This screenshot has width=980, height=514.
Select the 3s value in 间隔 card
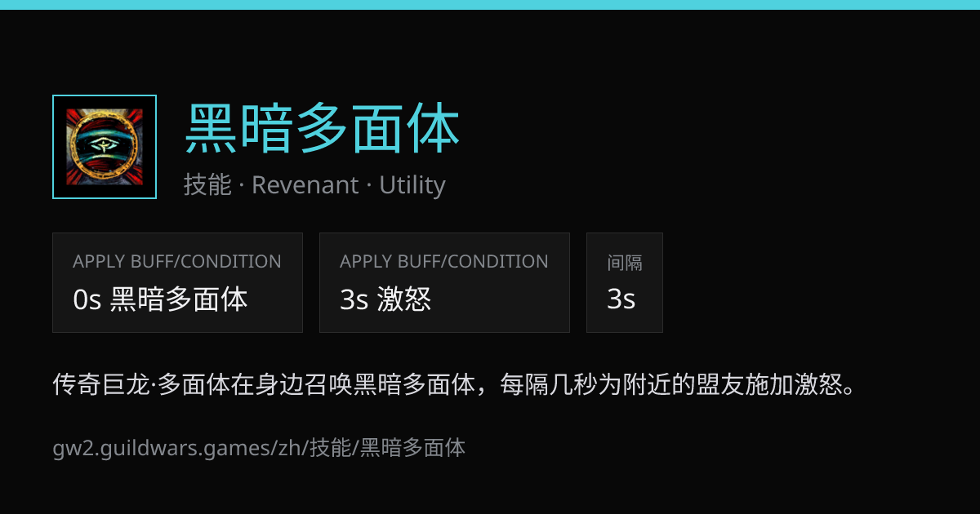[x=621, y=299]
